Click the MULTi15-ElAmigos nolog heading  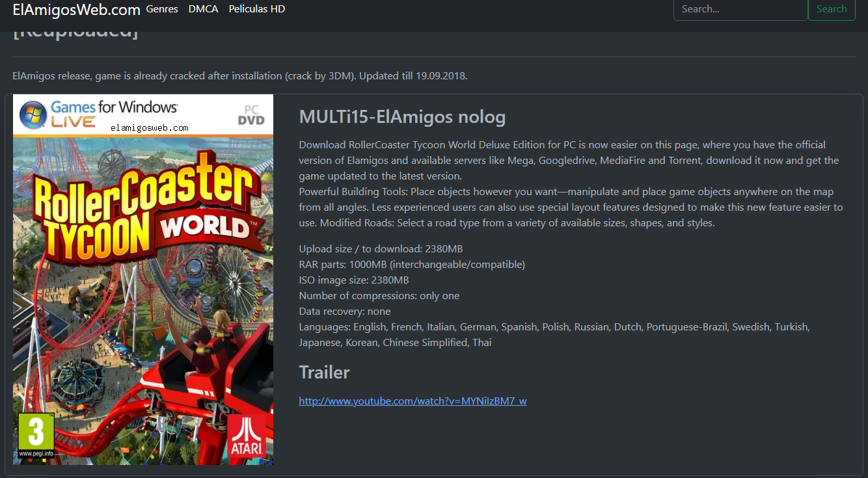tap(402, 117)
